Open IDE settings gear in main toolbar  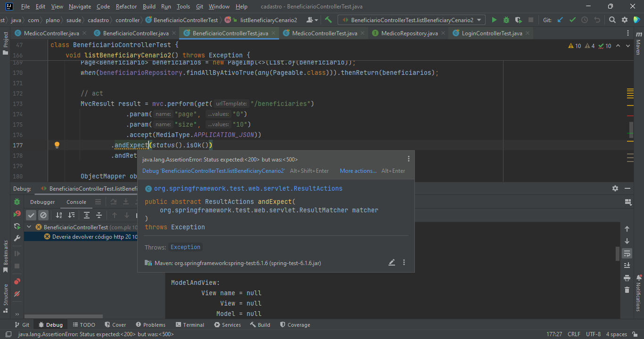(624, 20)
